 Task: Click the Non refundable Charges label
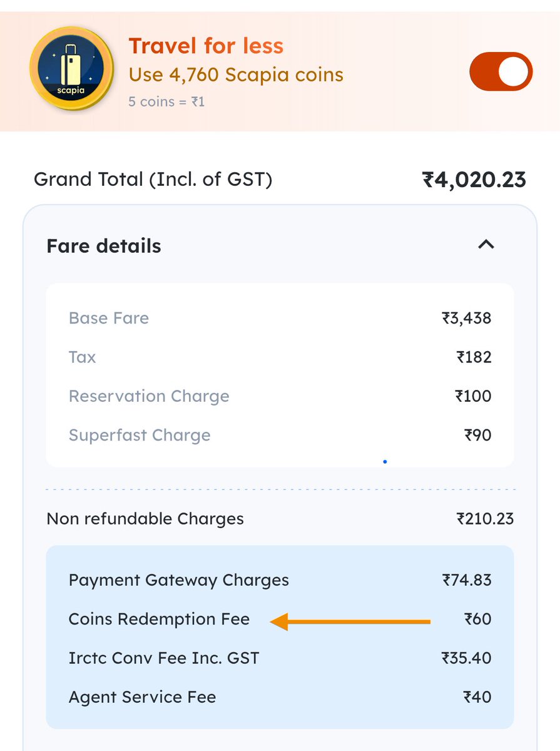coord(145,519)
